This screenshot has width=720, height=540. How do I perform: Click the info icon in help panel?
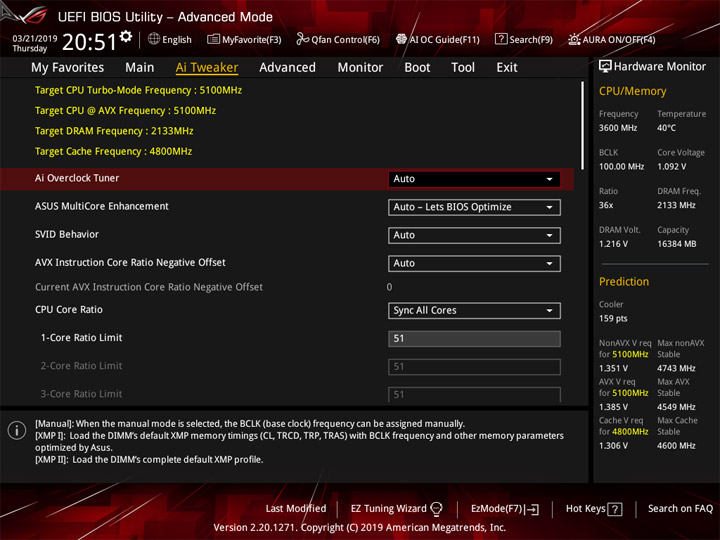pyautogui.click(x=17, y=431)
